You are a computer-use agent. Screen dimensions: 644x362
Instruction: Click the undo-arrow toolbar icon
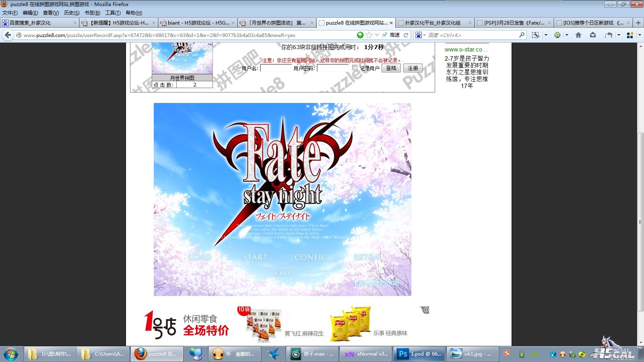click(x=609, y=35)
